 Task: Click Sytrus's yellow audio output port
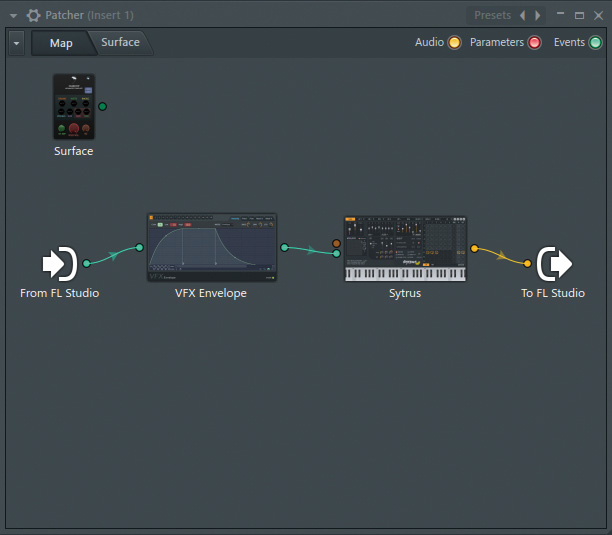click(474, 249)
